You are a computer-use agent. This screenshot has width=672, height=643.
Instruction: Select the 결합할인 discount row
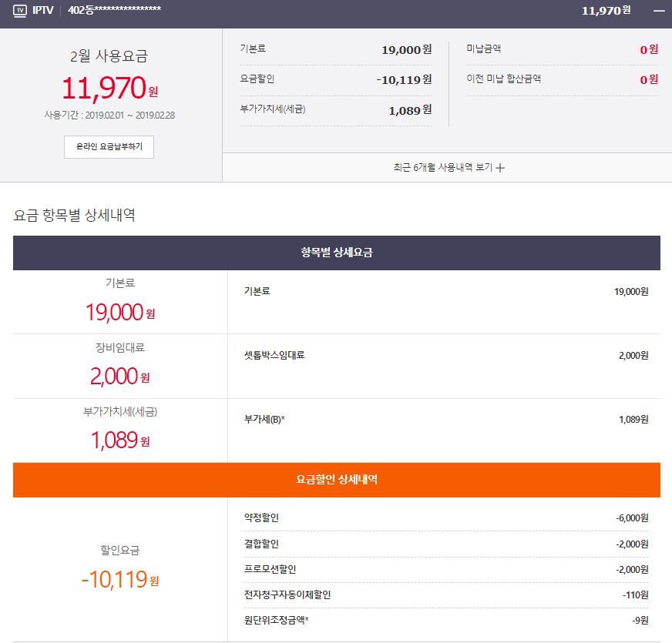(x=445, y=544)
